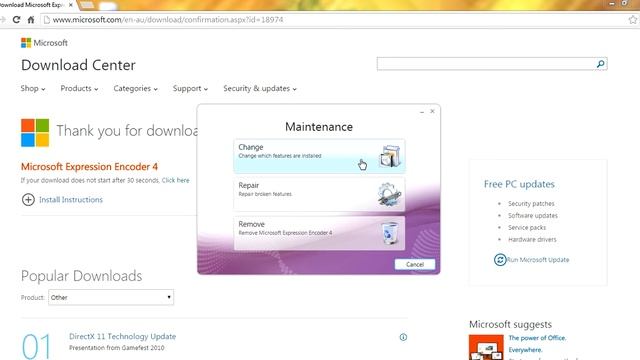Click the large Microsoft four-color logo

[35, 133]
